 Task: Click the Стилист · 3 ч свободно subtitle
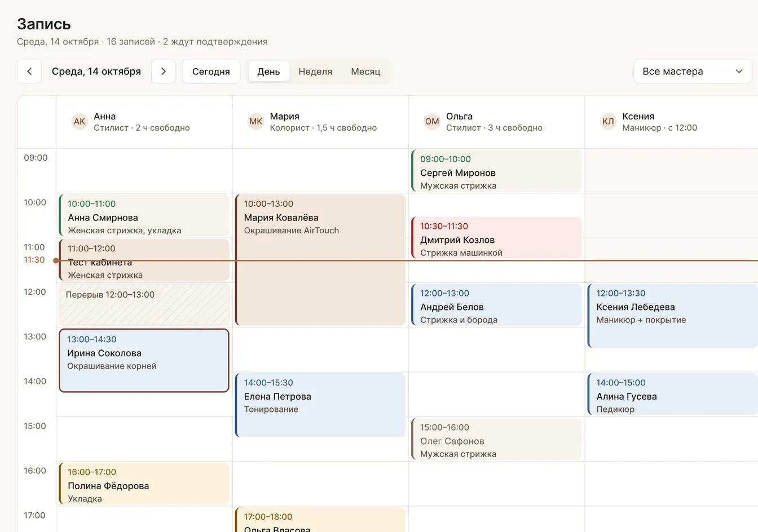[x=494, y=128]
